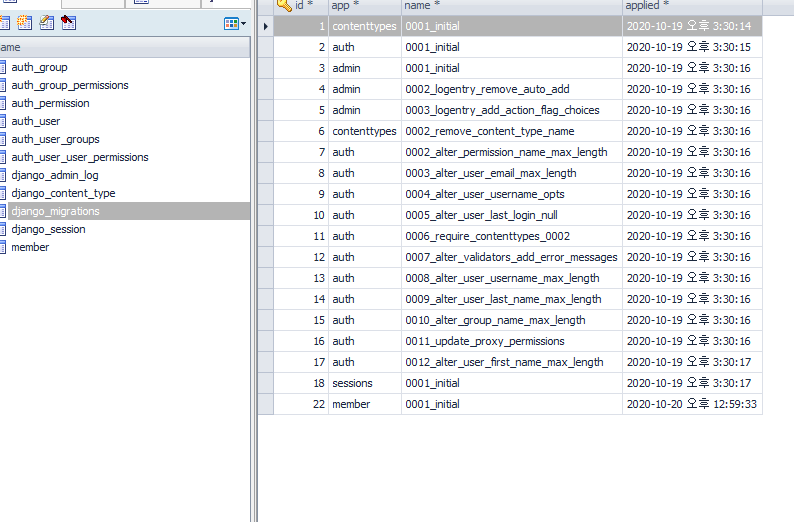Click the 2020-10-20 12:59:33 applied cell
Viewport: 794px width, 522px height.
pos(692,405)
